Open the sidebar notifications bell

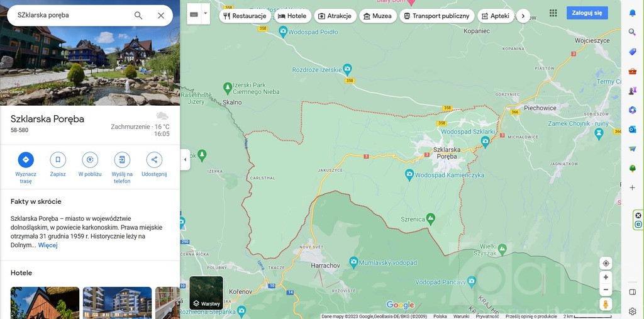click(x=633, y=13)
